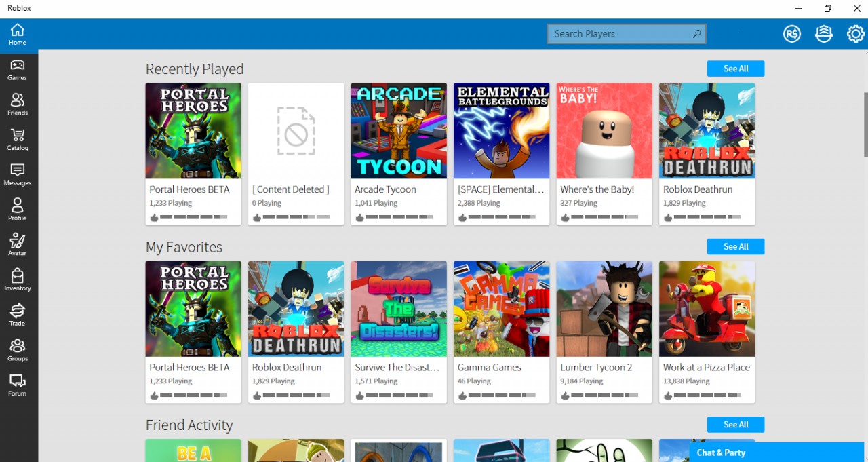Click the vote rating bar of Arcade Tycoon
868x462 pixels.
tap(399, 218)
